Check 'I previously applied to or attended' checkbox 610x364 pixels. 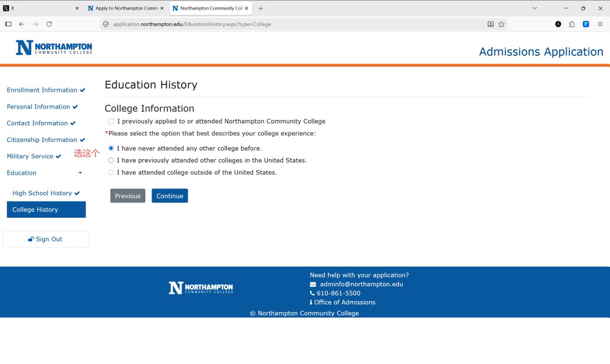pos(111,122)
